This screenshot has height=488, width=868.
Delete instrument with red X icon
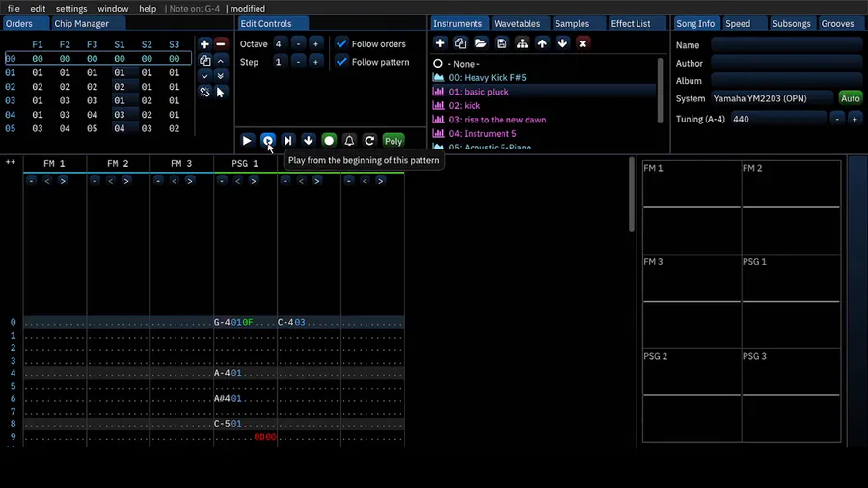[583, 43]
